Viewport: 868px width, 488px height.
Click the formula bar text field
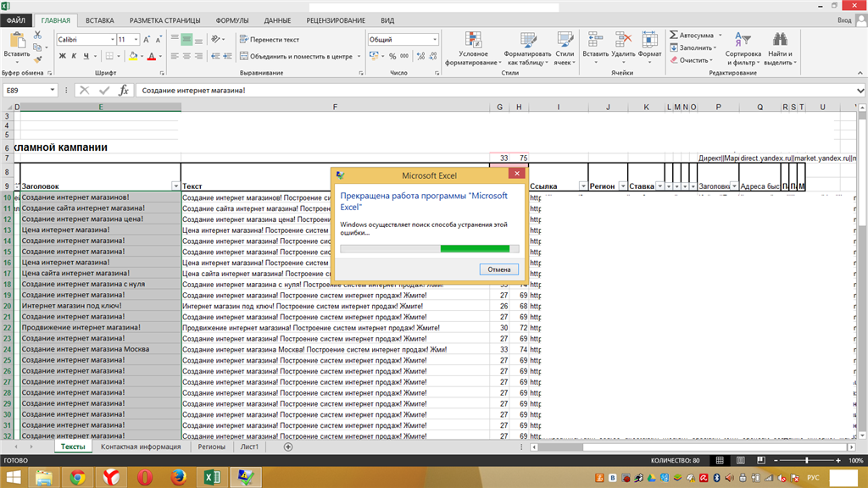pos(495,90)
